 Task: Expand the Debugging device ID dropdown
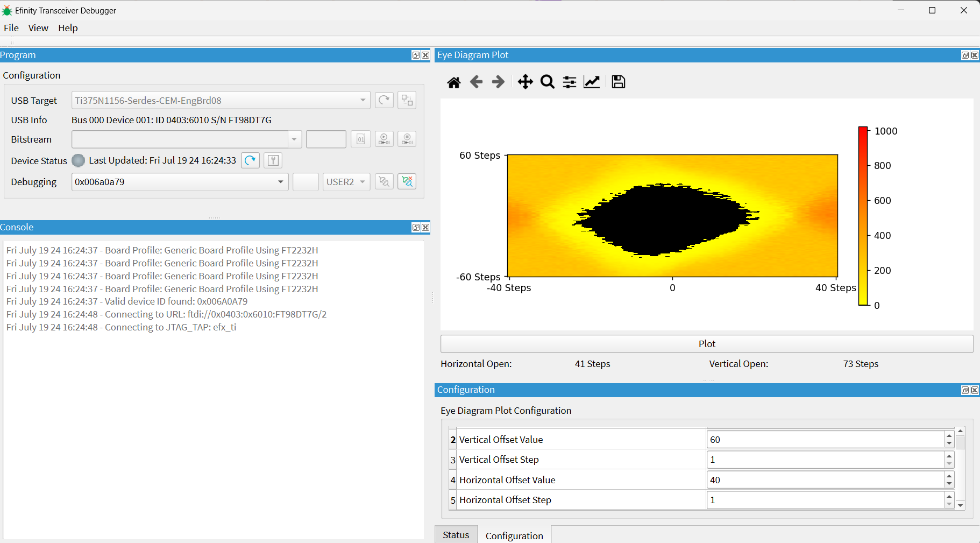point(281,182)
